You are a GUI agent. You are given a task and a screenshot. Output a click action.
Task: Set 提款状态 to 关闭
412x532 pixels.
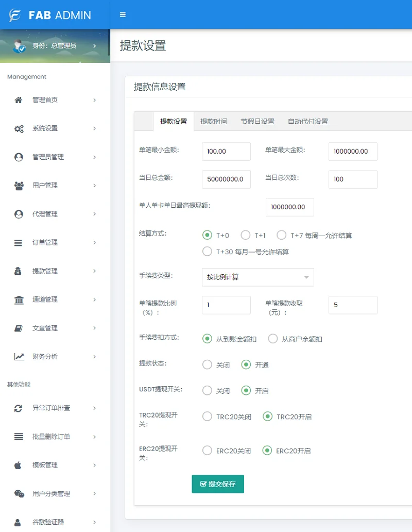(x=207, y=364)
